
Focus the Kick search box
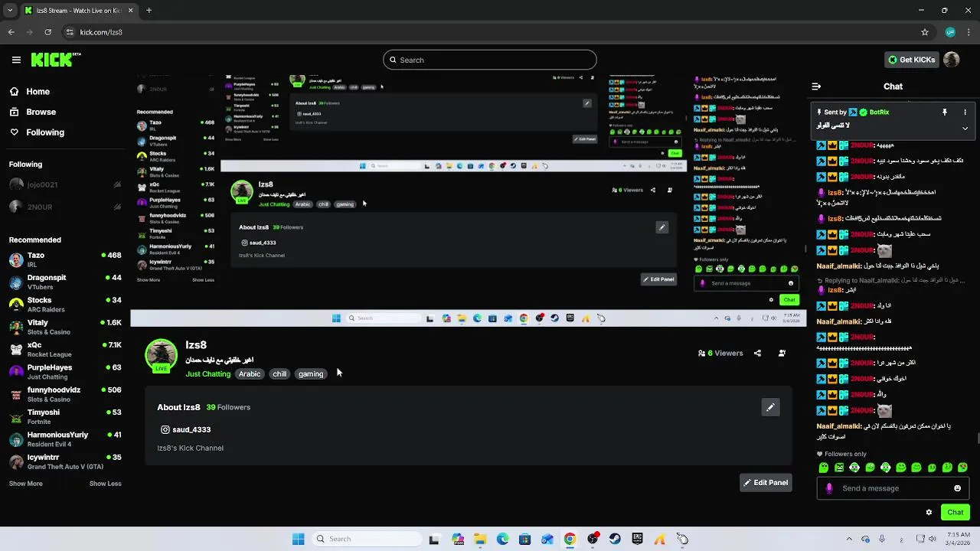point(490,60)
